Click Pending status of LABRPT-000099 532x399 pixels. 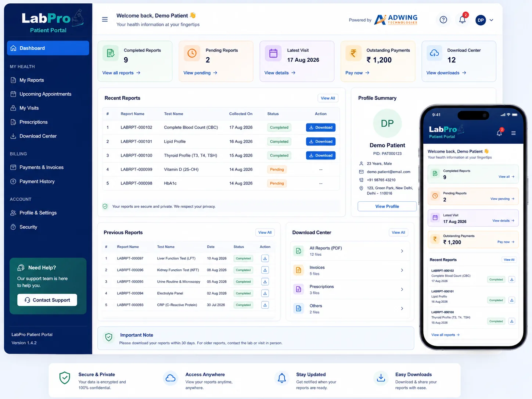[x=277, y=169]
